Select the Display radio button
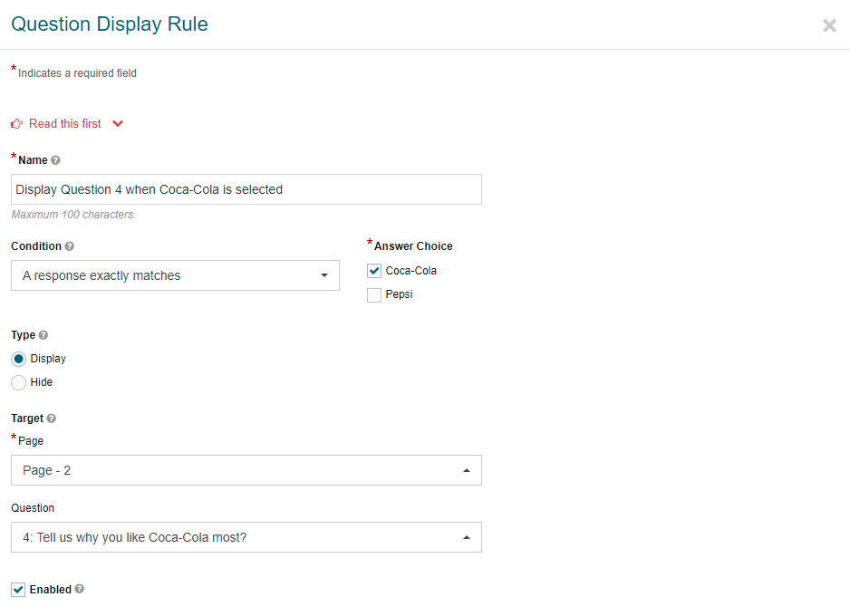The height and width of the screenshot is (616, 850). tap(18, 360)
